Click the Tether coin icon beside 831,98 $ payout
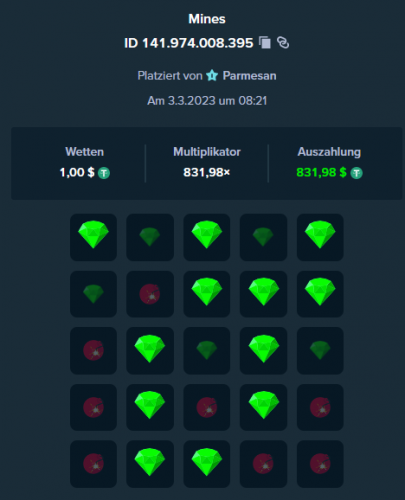 [356, 173]
